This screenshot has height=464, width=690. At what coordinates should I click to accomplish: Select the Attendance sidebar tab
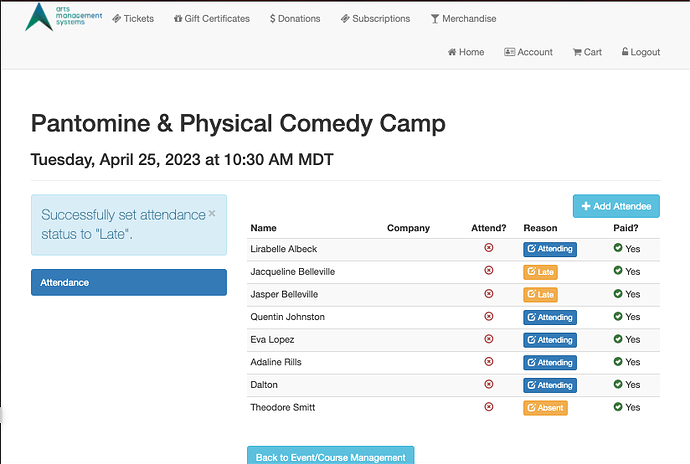[129, 282]
